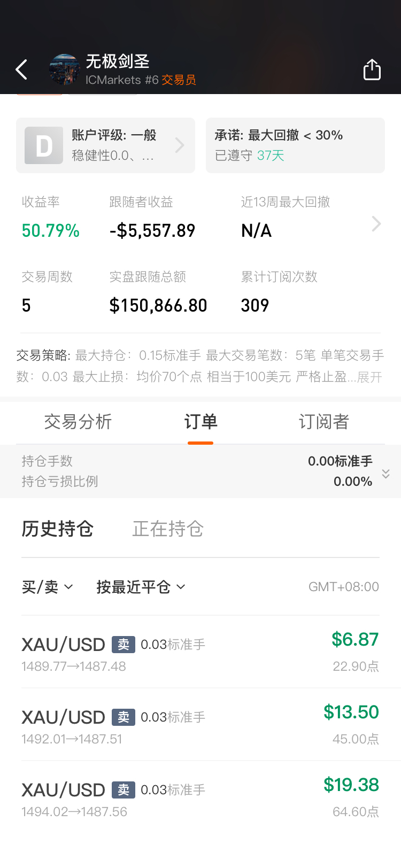Screen dimensions: 401x868
Task: Tap the 50.79% 收益率 value
Action: click(51, 231)
